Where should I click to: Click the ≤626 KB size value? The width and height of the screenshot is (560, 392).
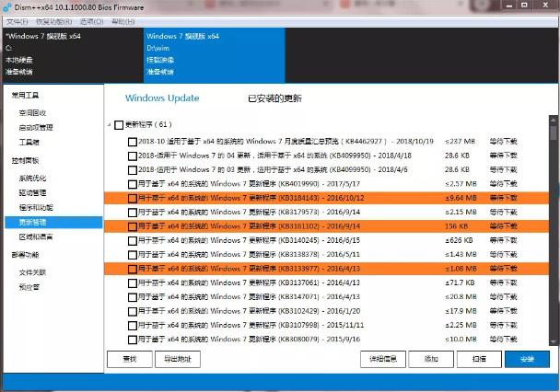[459, 240]
